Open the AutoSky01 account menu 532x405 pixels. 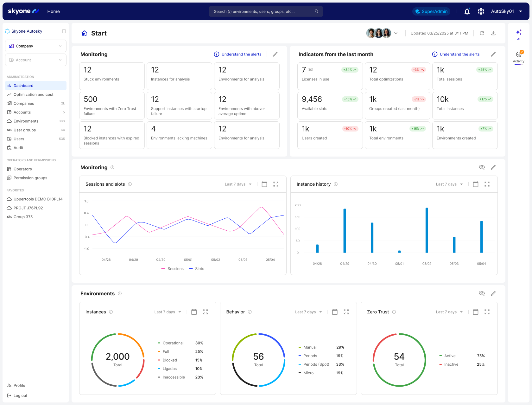coord(506,11)
